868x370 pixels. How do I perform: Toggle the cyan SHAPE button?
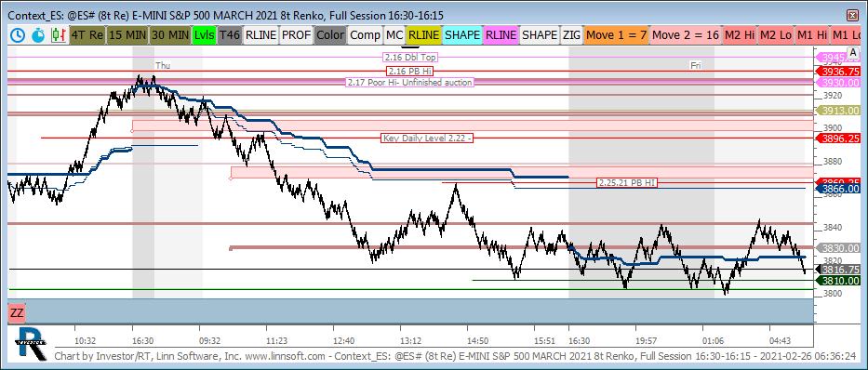pos(462,34)
